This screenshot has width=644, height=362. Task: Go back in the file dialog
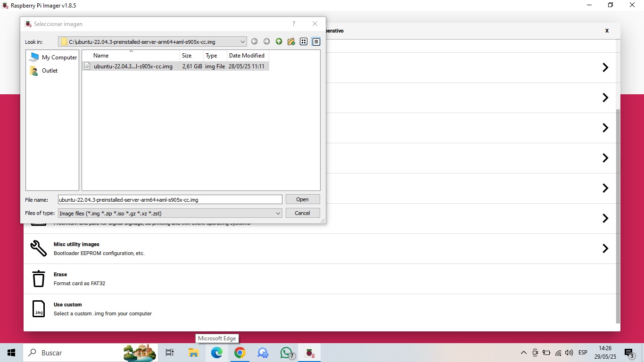click(254, 41)
